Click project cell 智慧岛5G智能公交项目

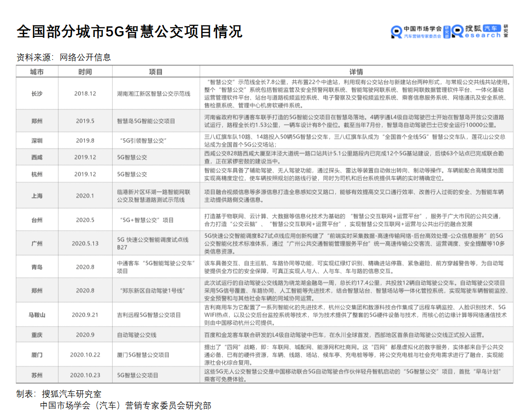pos(146,121)
